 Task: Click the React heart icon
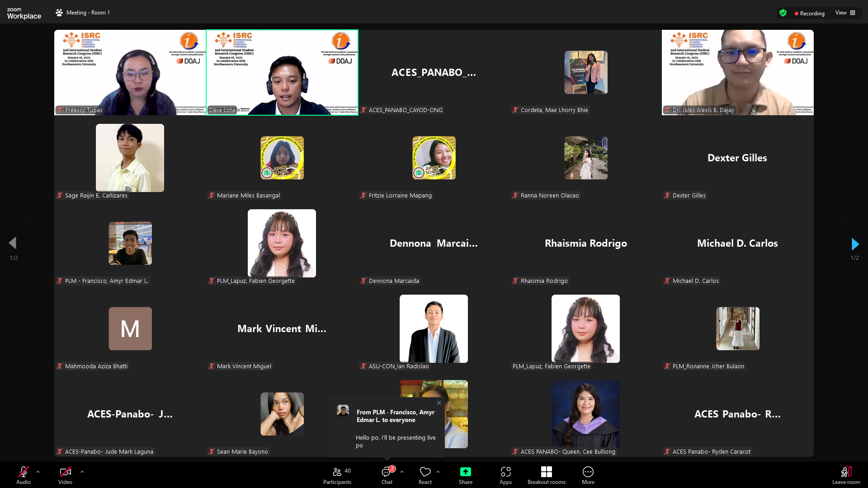tap(425, 472)
